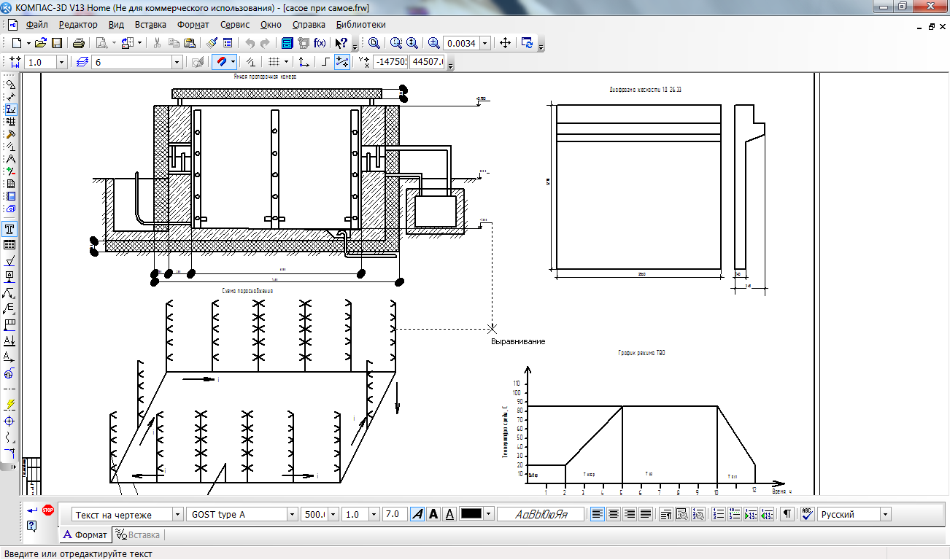Undo the last action
950x560 pixels.
[250, 43]
